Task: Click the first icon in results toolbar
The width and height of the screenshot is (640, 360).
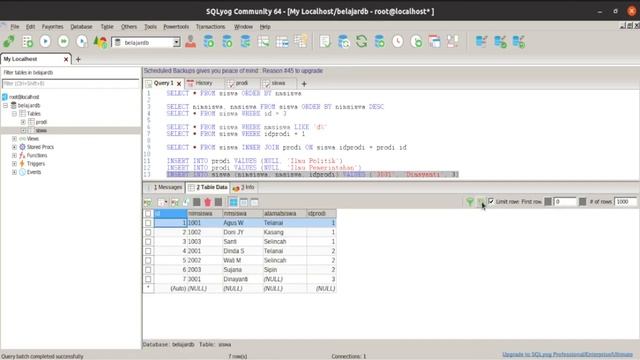Action: tap(148, 202)
